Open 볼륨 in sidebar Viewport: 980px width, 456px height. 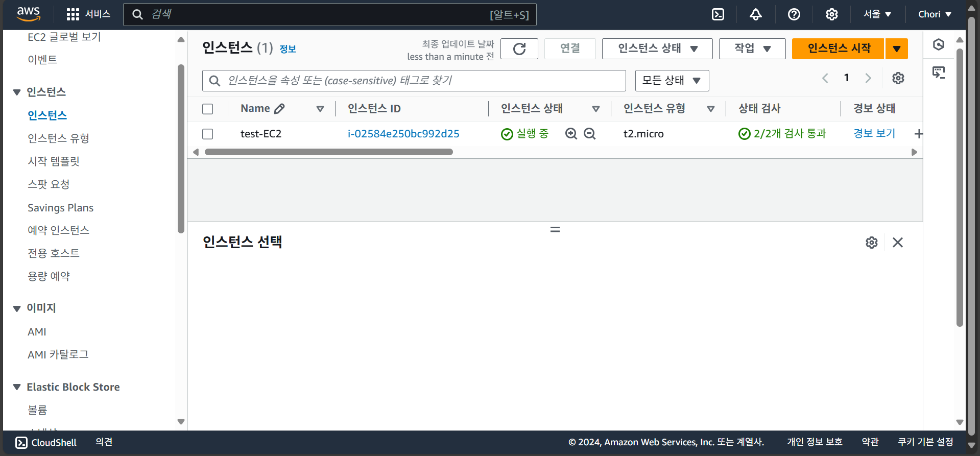click(x=37, y=411)
